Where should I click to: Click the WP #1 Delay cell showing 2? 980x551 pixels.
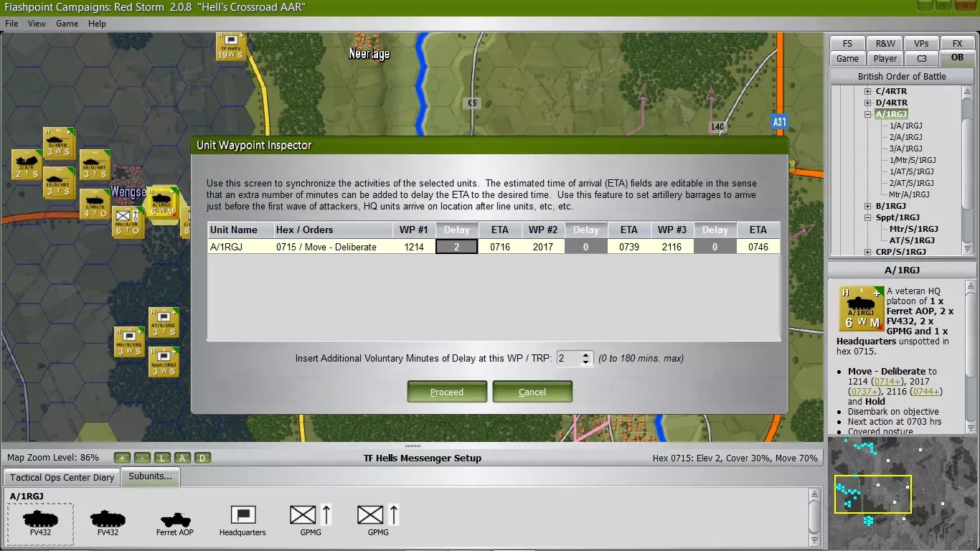click(456, 247)
